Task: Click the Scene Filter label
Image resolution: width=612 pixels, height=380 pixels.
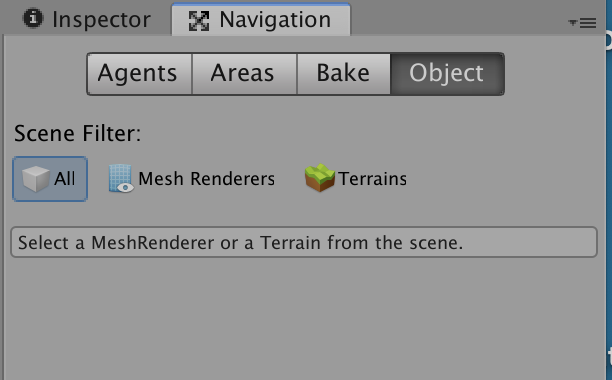Action: tap(77, 133)
